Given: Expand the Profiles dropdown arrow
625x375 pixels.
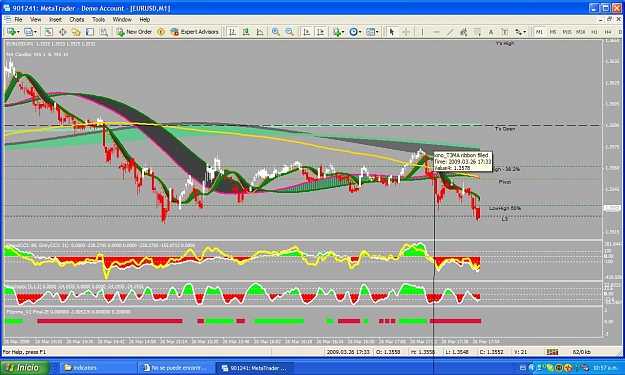Looking at the screenshot, I should 35,32.
